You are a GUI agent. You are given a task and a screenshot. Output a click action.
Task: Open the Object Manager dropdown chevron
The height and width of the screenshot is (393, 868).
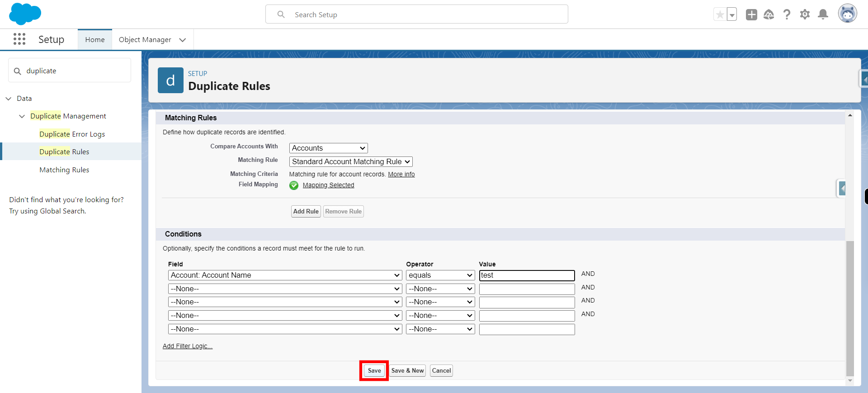point(183,40)
